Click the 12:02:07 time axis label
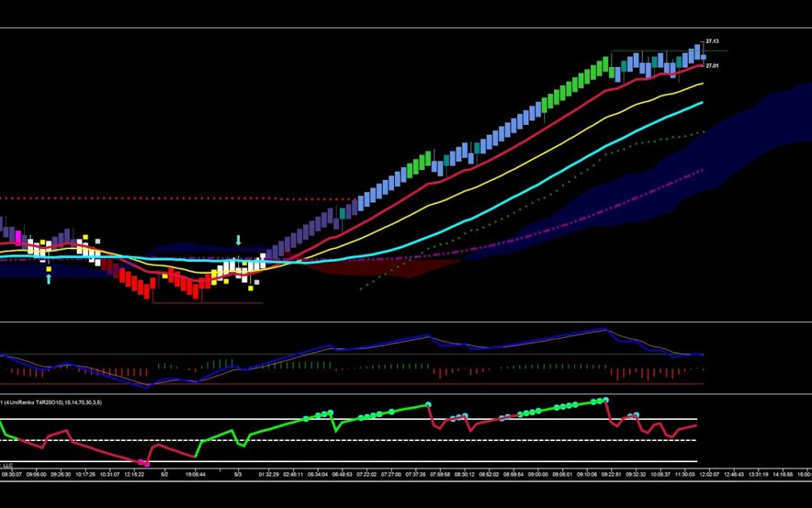 click(x=710, y=474)
